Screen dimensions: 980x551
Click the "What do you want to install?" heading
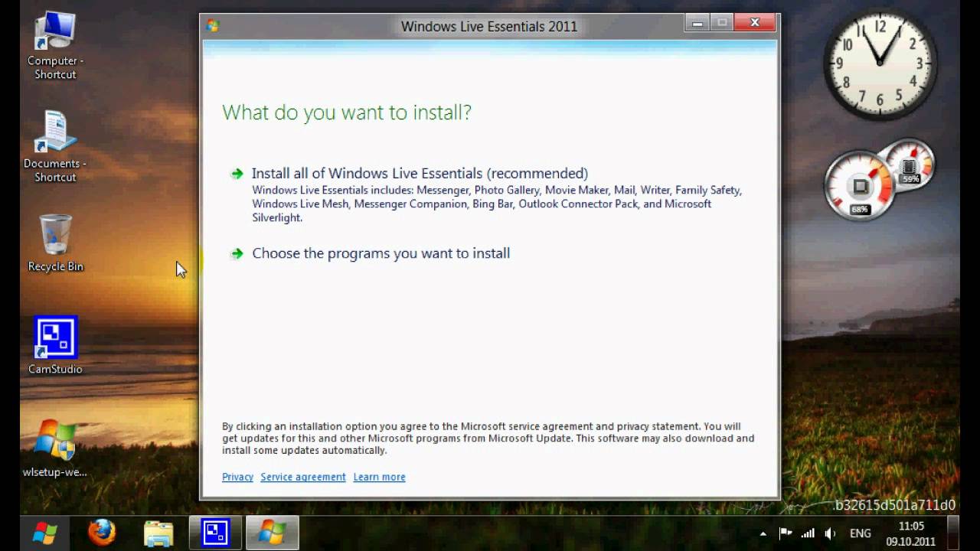click(x=347, y=112)
